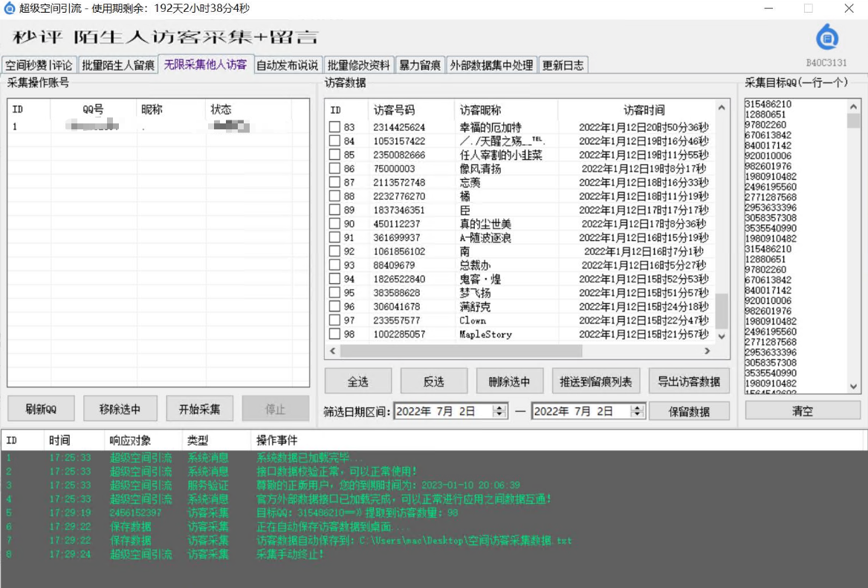Image resolution: width=868 pixels, height=588 pixels.
Task: Click visitor number 75000003
Action: click(394, 168)
